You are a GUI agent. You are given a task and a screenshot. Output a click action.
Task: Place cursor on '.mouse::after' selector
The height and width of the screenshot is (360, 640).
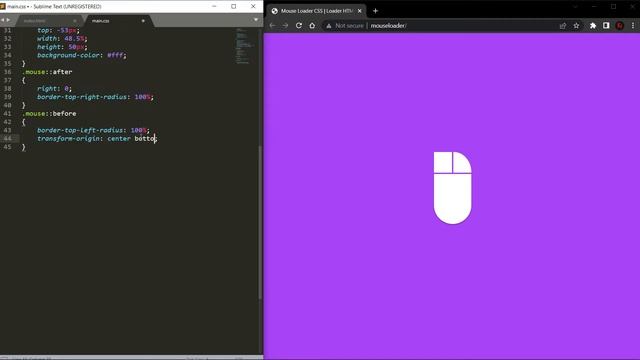pyautogui.click(x=47, y=72)
